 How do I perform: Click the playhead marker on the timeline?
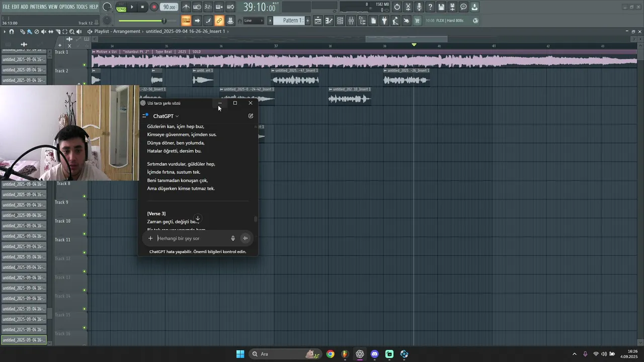point(414,45)
